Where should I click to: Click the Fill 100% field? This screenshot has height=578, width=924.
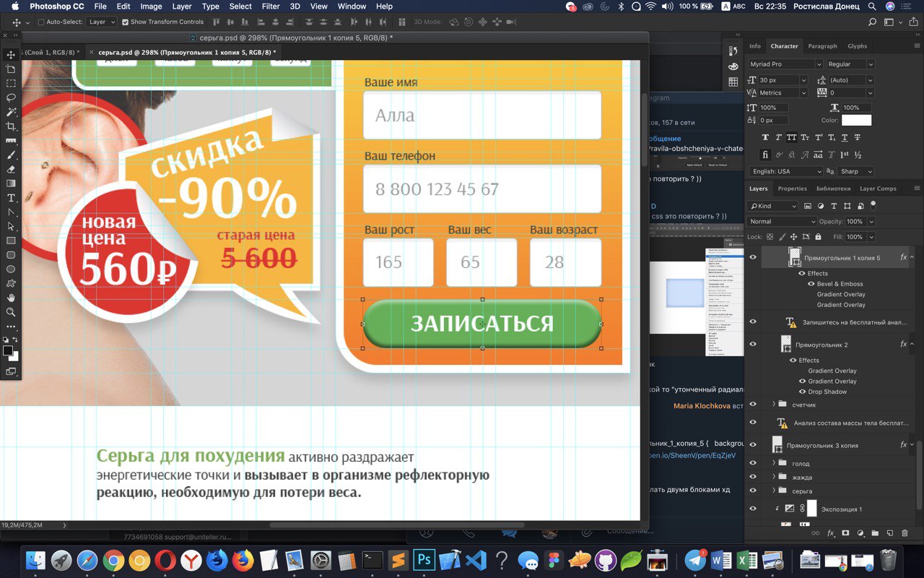855,237
